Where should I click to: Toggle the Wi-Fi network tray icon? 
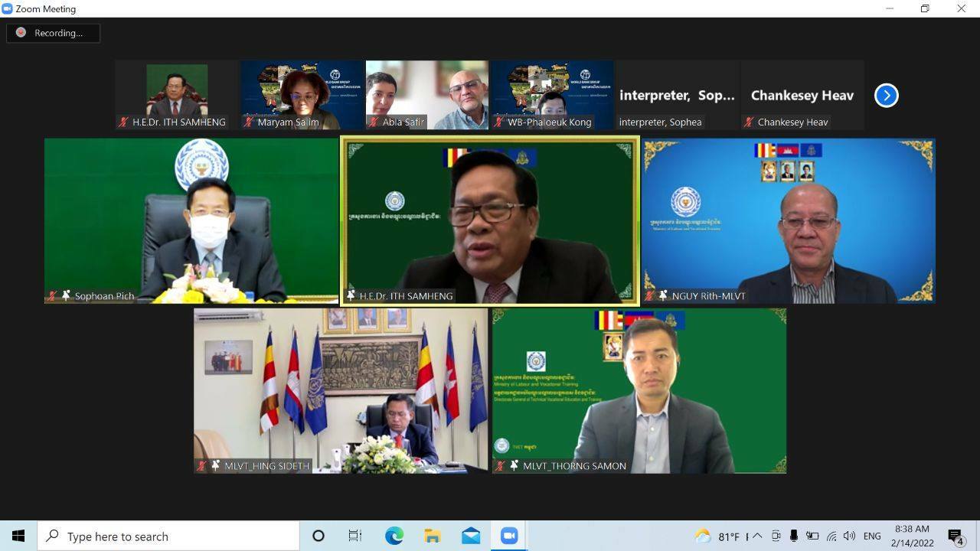coord(831,536)
